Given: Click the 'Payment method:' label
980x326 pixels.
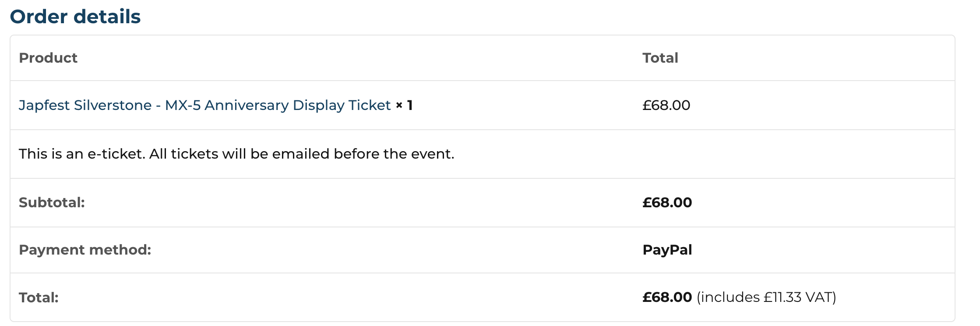Looking at the screenshot, I should click(x=85, y=250).
